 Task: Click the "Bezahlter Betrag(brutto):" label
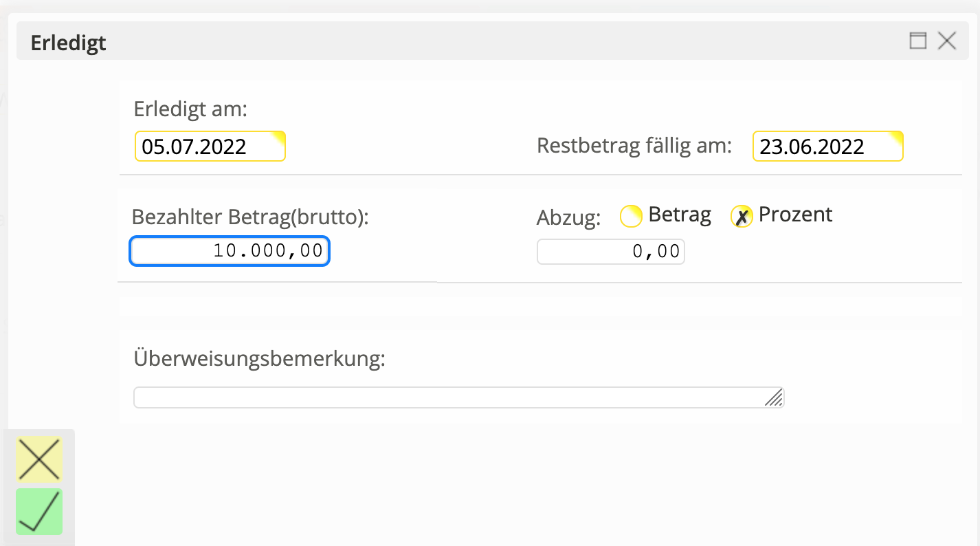250,217
